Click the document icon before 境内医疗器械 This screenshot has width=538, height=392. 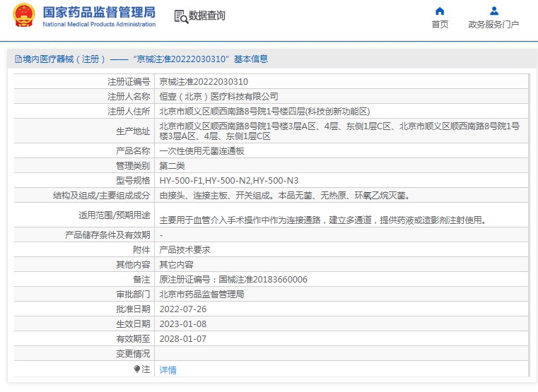pos(18,59)
